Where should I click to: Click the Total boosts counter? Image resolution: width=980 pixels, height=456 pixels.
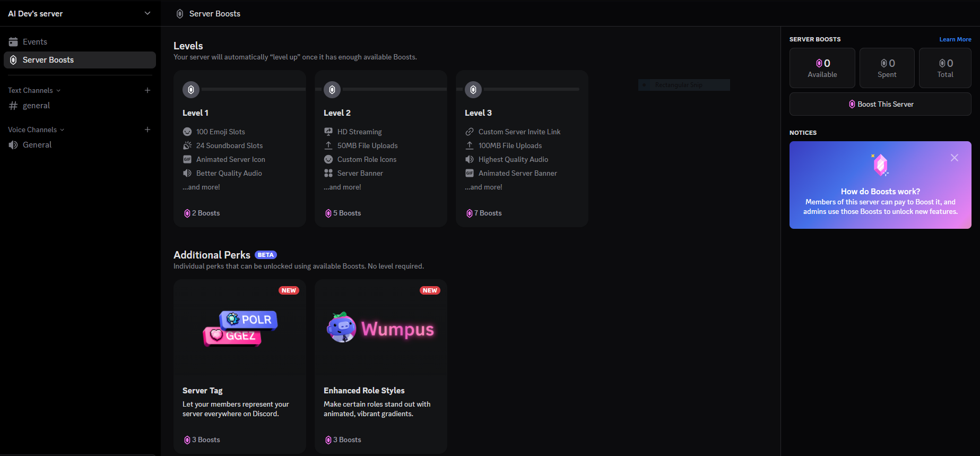(946, 68)
